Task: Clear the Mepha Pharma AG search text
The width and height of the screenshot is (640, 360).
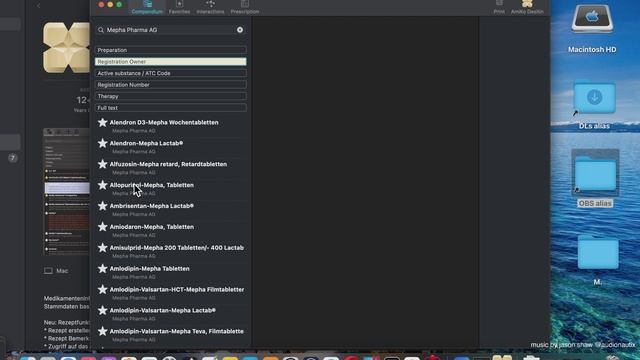Action: [x=240, y=30]
